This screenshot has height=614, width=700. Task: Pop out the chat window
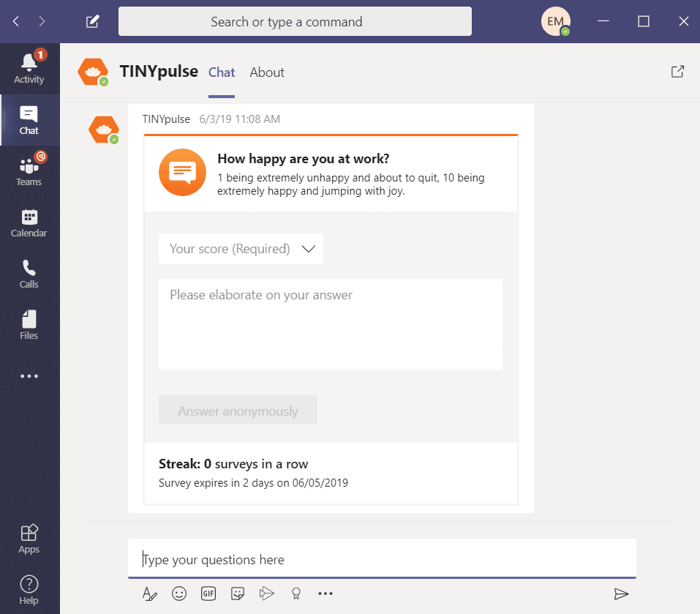pos(677,72)
